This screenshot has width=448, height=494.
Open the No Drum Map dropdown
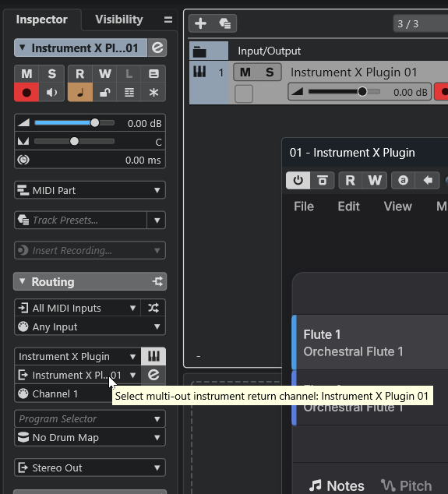click(90, 437)
